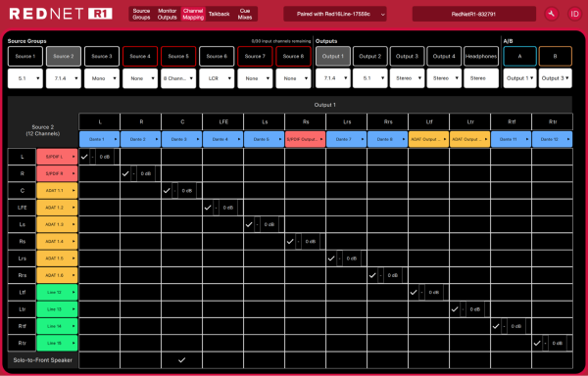This screenshot has height=376, width=588.
Task: Open Source 2 format dropdown showing 7.1.4
Action: [64, 78]
